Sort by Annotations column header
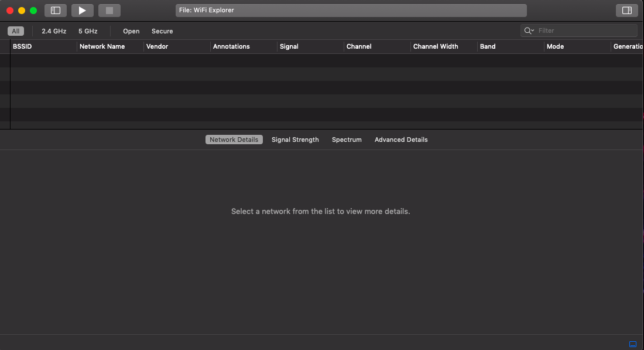Viewport: 644px width, 350px height. tap(244, 46)
